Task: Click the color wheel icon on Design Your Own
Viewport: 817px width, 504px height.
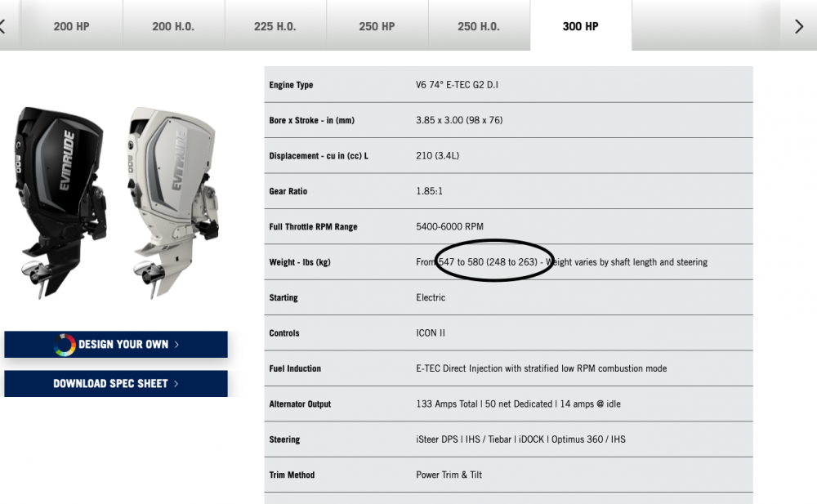Action: click(64, 345)
